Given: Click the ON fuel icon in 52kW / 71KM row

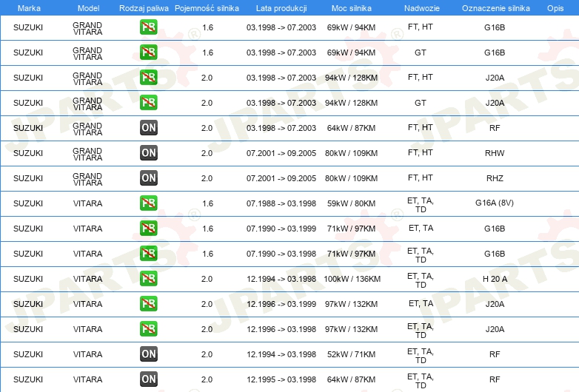Looking at the screenshot, I should click(149, 354).
